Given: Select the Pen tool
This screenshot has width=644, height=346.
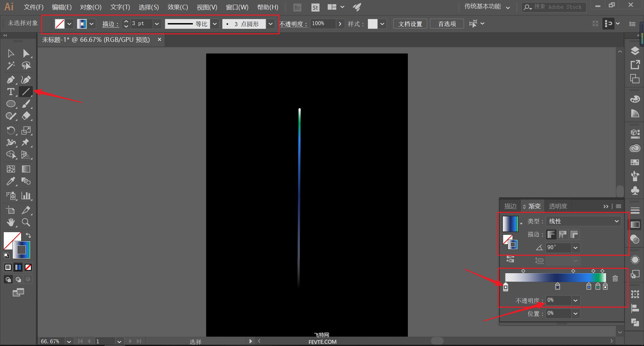Looking at the screenshot, I should click(11, 80).
